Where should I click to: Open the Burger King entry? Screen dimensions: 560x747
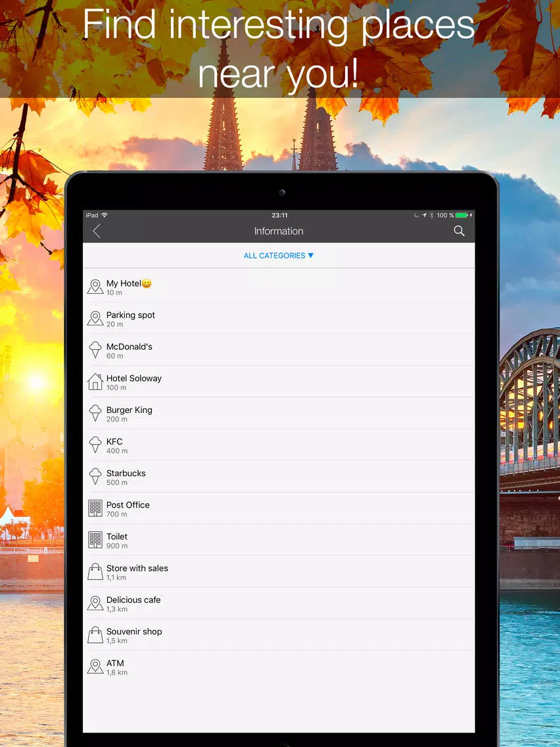click(x=279, y=413)
